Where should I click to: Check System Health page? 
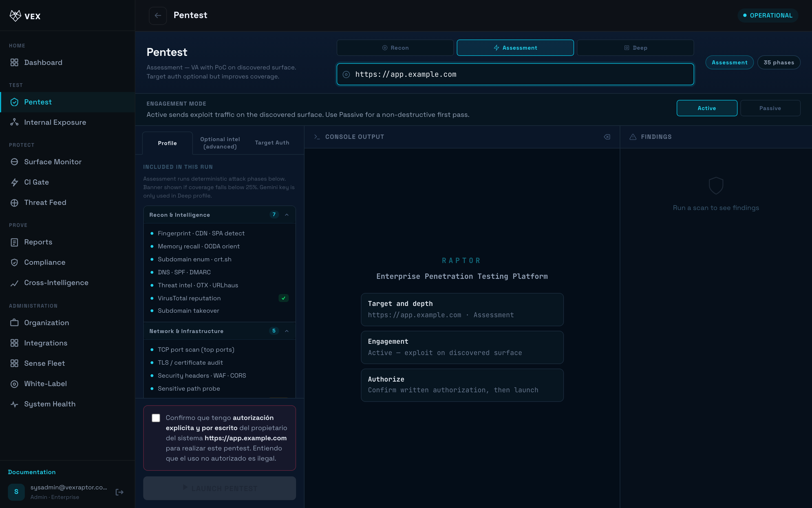click(67, 404)
